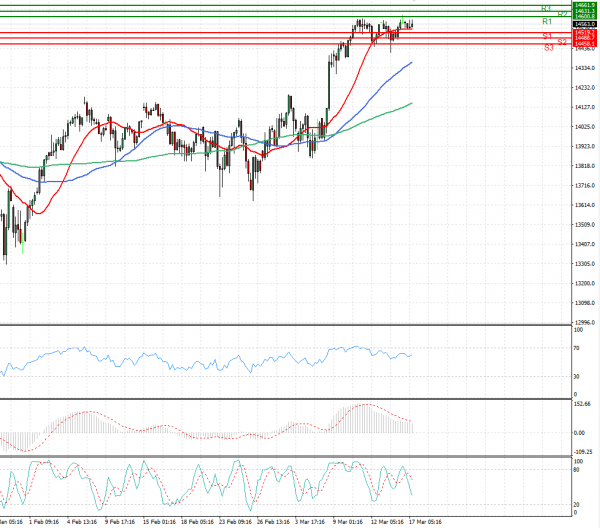600x528 pixels.
Task: Click the 14519.7 red price tag
Action: (584, 33)
